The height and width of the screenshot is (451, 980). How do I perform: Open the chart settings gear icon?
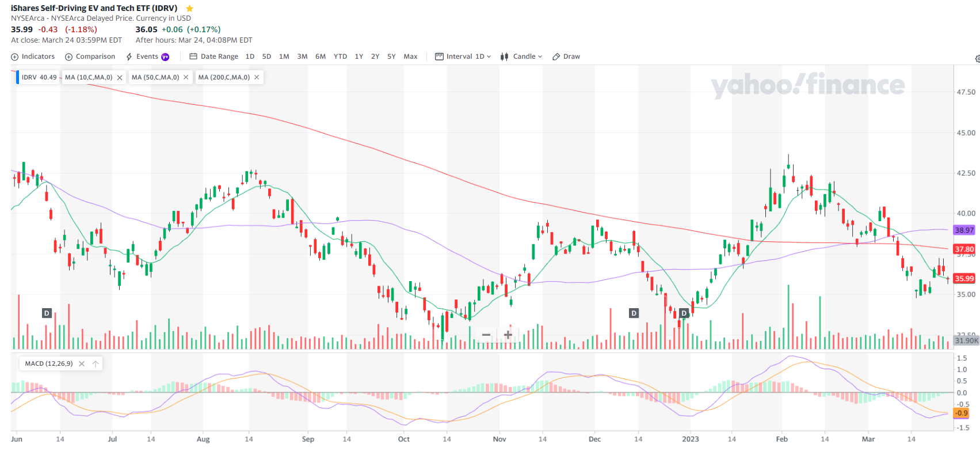(x=977, y=59)
